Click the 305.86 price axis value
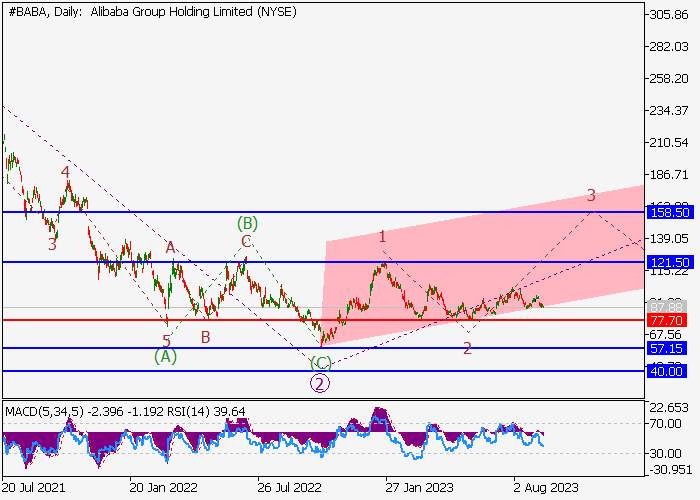The image size is (700, 500). click(x=669, y=15)
